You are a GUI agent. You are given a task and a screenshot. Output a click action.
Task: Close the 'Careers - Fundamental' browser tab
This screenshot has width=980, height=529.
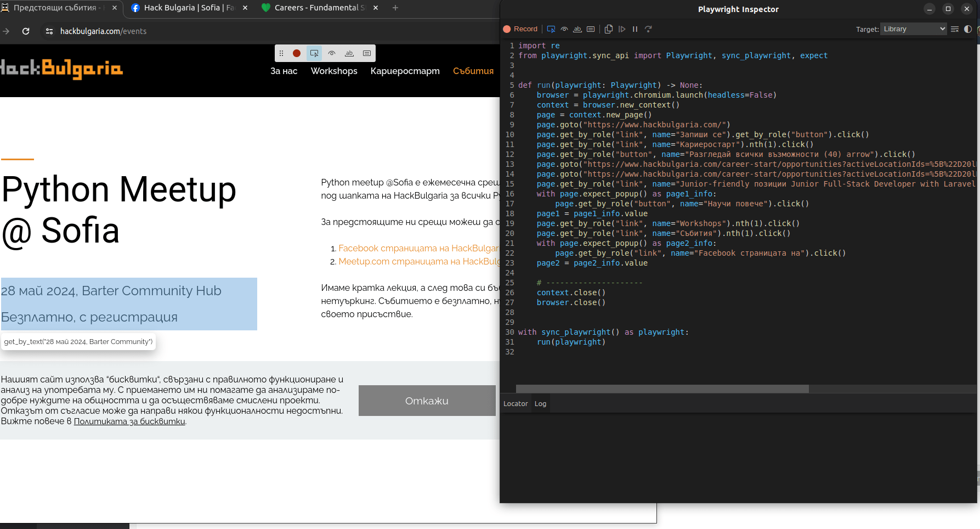click(376, 8)
